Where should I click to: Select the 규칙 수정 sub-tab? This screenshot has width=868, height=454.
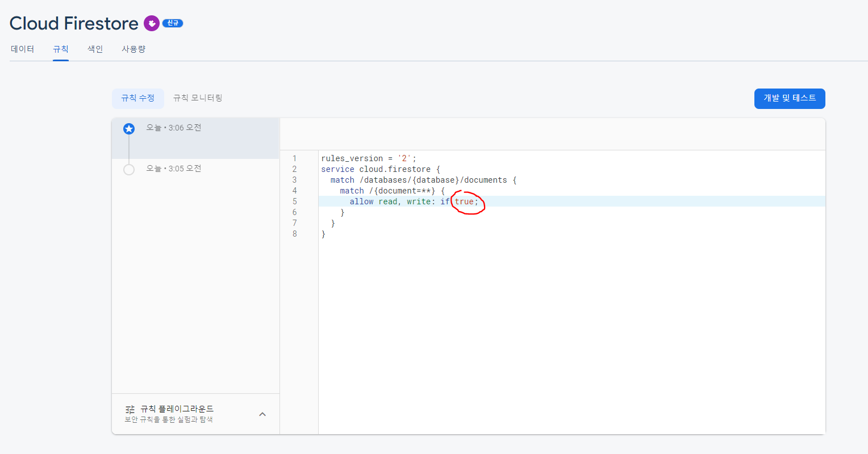(x=138, y=98)
